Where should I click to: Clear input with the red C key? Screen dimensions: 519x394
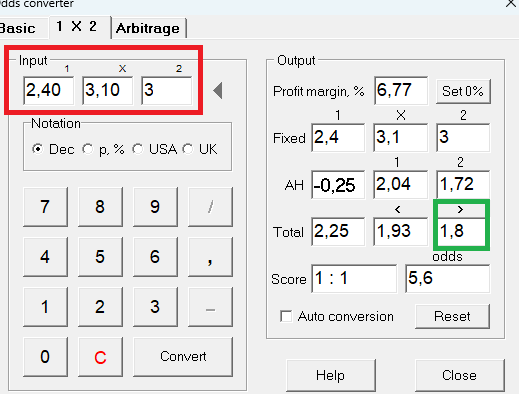(100, 357)
